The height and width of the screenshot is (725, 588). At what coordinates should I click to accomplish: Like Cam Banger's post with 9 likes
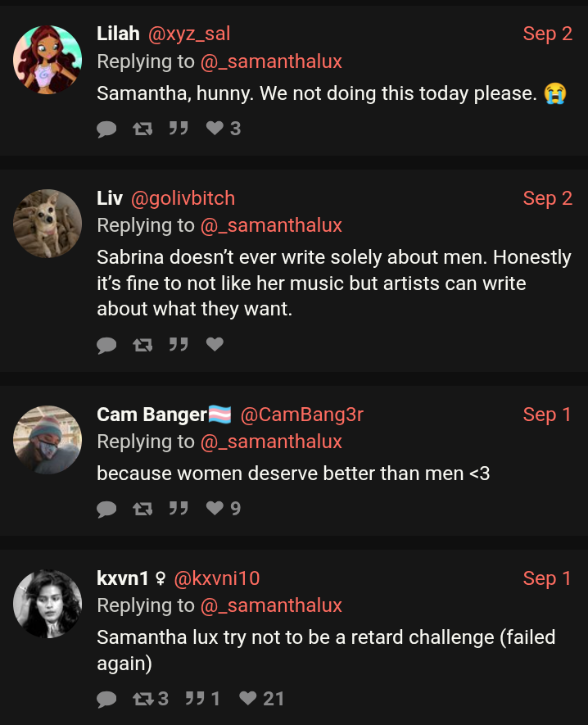tap(215, 509)
